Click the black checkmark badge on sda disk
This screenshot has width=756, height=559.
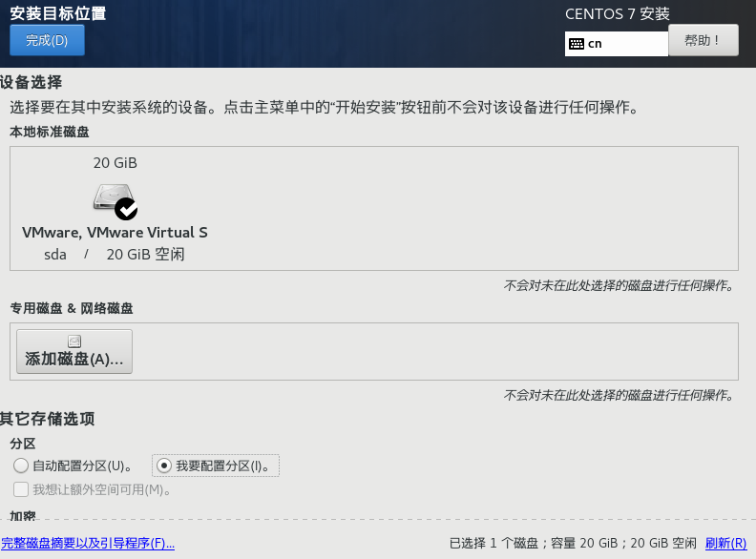point(126,209)
